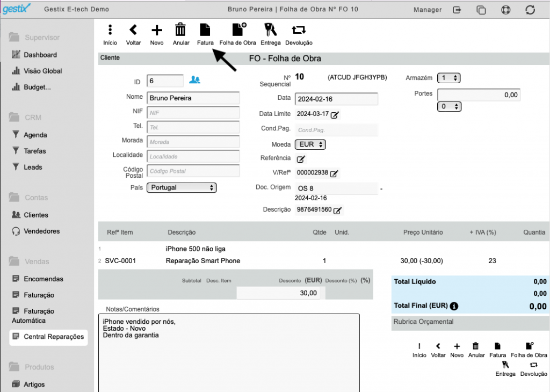
Task: Click bottom Início icon
Action: [419, 346]
